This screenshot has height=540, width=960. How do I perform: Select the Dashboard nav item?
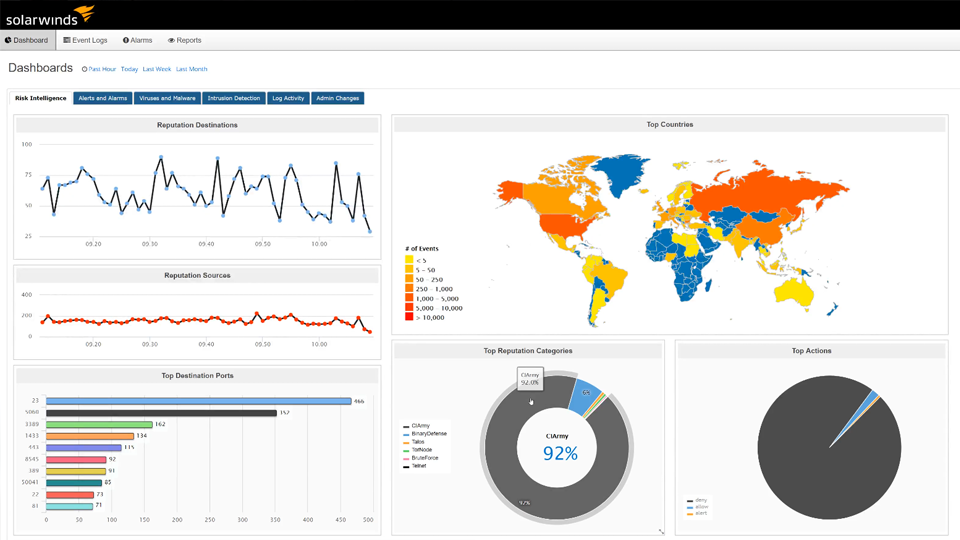coord(27,41)
